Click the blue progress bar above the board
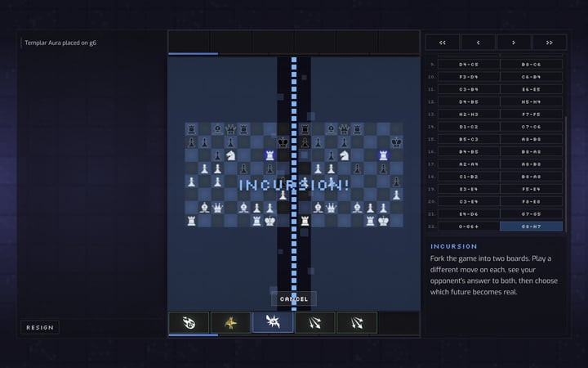 [193, 54]
